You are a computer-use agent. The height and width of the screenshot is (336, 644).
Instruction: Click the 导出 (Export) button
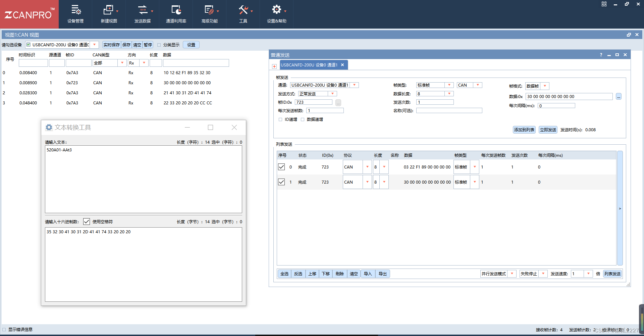coord(382,274)
